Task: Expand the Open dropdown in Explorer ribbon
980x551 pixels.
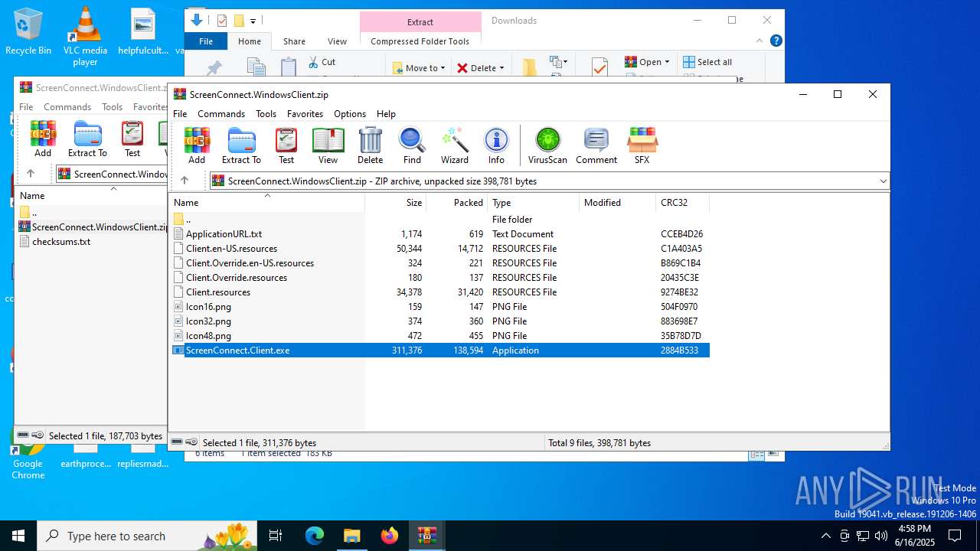Action: [647, 62]
